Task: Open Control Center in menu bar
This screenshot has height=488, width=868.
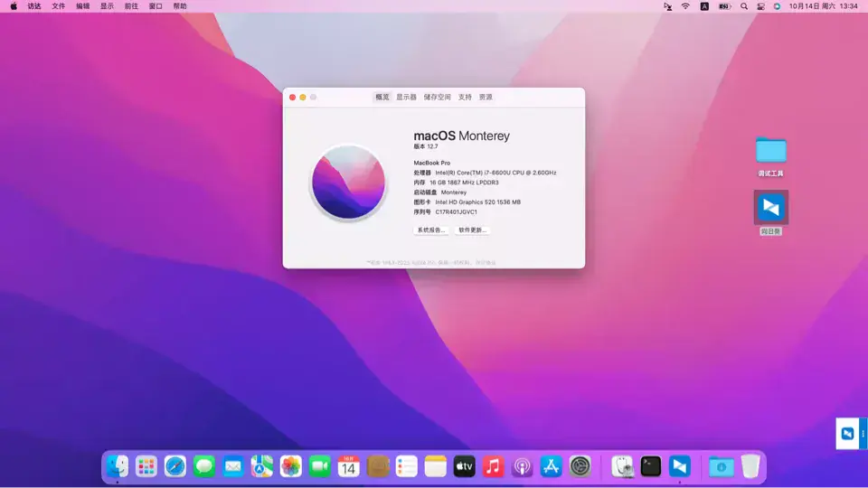Action: click(x=760, y=6)
